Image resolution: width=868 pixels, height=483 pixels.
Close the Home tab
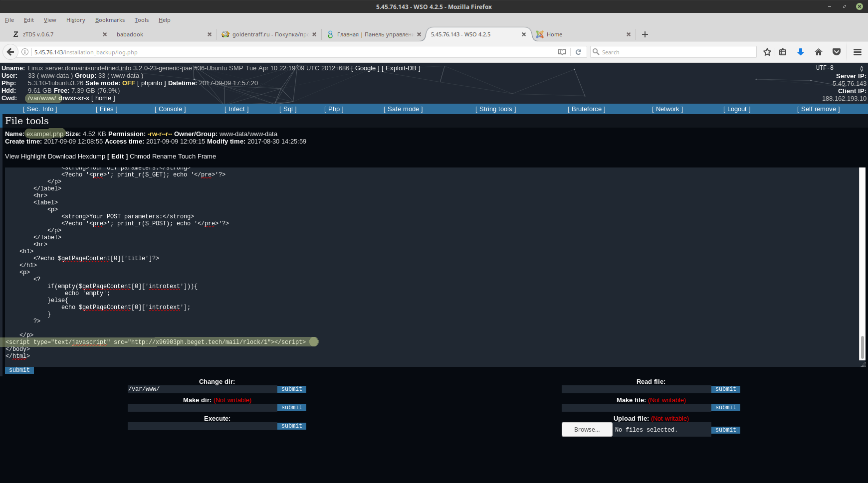tap(629, 34)
